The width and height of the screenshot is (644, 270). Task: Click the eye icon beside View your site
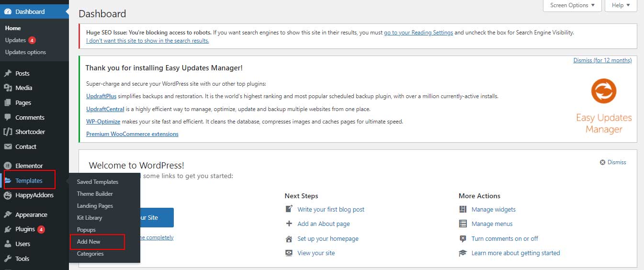(289, 253)
